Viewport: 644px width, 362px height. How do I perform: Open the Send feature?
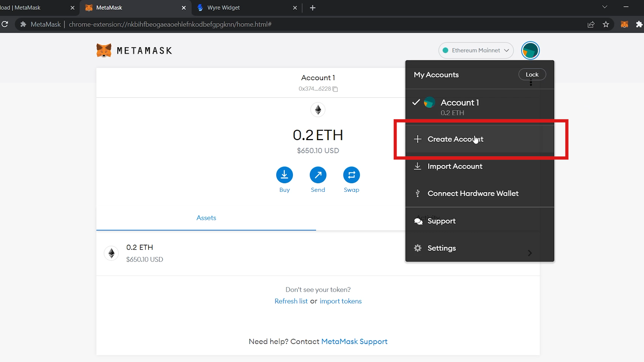coord(318,175)
